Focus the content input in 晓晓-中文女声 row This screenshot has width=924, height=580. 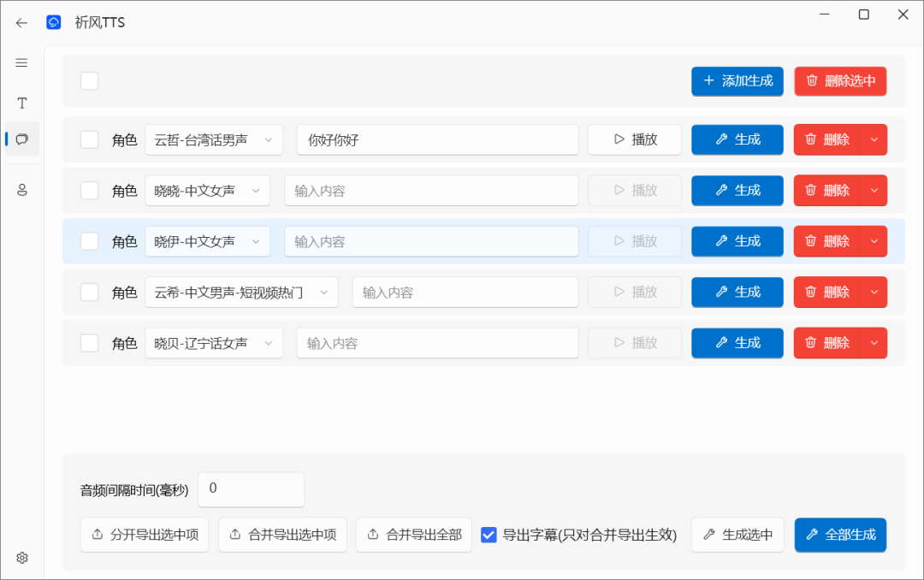[x=431, y=191]
